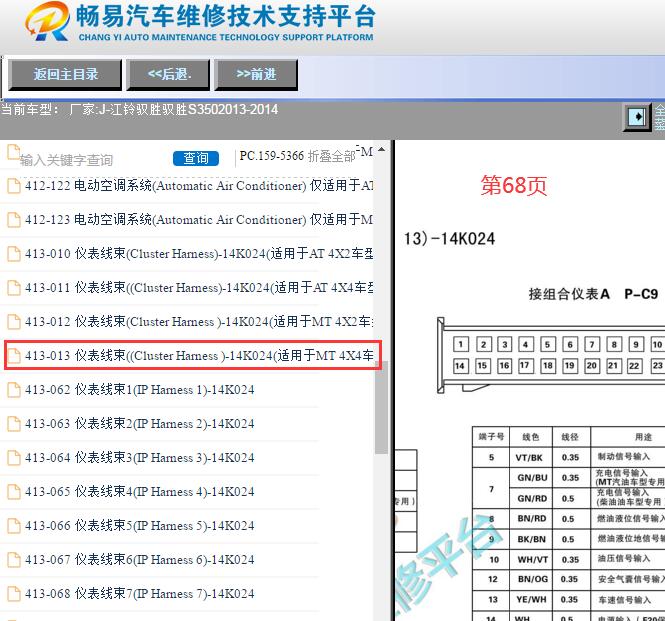The width and height of the screenshot is (665, 621).
Task: Open 413-065 仪表线束4 IP Harness 4
Action: [140, 491]
